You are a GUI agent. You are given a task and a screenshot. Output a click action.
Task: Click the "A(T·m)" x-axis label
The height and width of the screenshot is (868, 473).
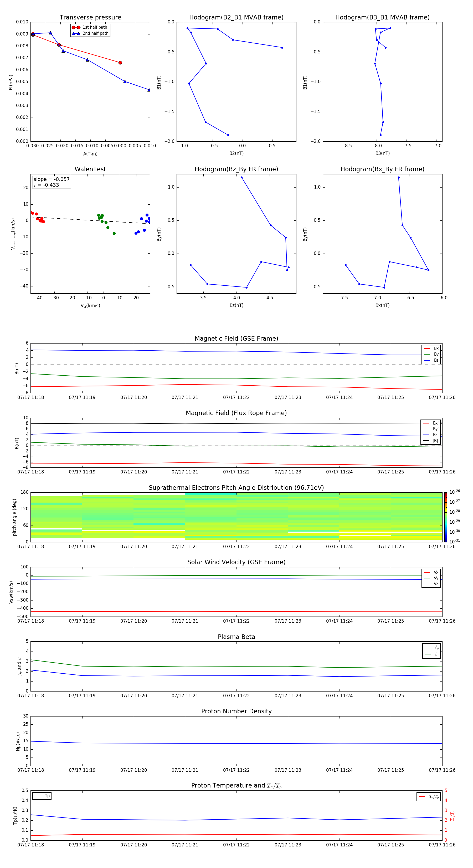point(90,154)
